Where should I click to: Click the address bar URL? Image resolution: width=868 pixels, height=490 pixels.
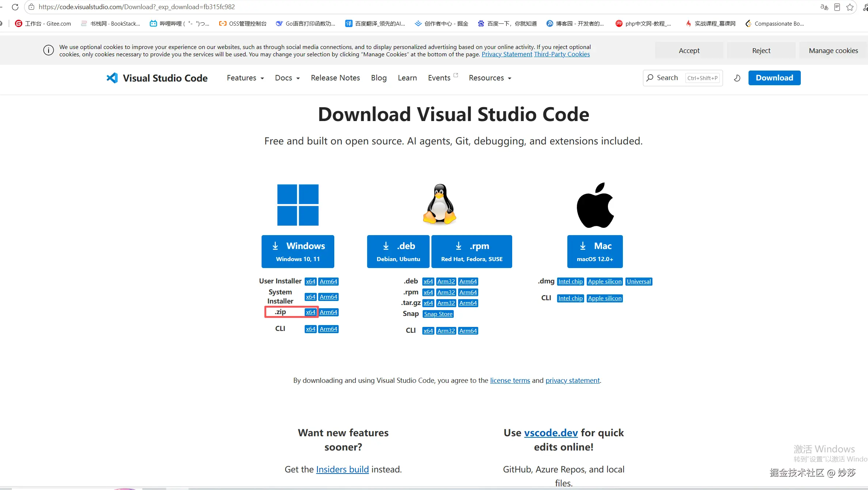[x=137, y=7]
